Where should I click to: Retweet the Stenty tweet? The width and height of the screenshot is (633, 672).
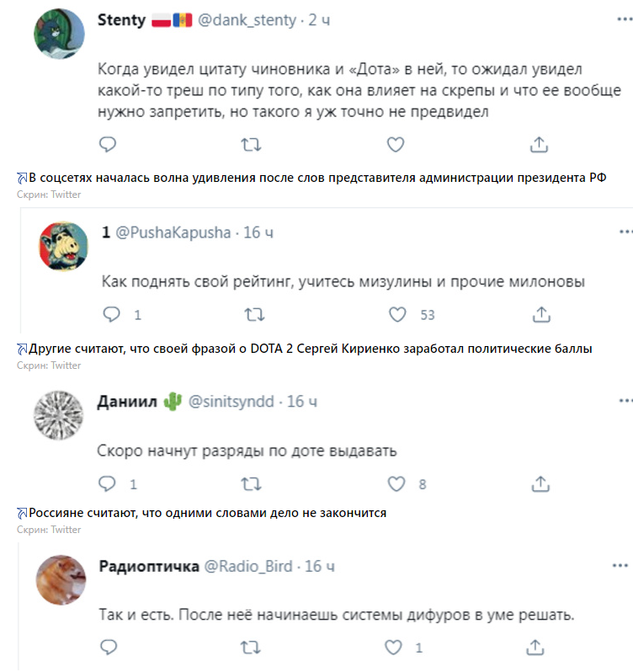[252, 145]
